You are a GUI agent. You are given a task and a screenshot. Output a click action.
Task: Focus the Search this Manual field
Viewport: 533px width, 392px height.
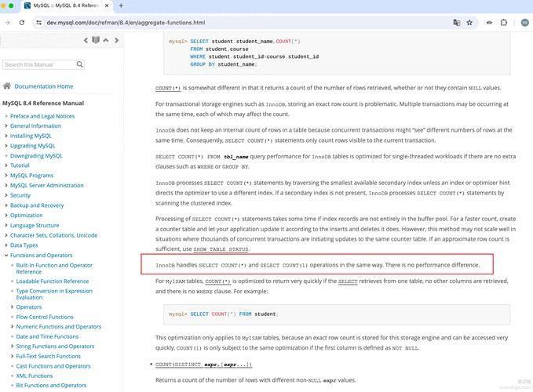point(39,64)
